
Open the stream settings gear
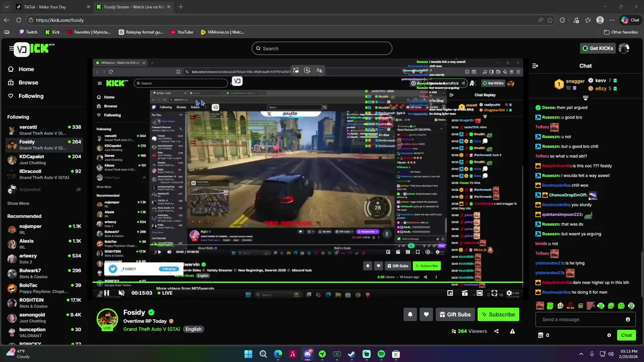[509, 293]
